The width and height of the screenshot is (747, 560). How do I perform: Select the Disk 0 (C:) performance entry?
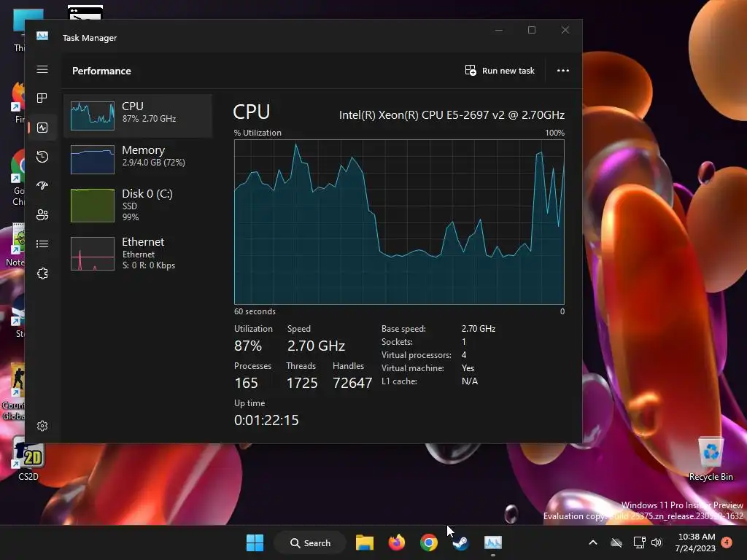138,205
